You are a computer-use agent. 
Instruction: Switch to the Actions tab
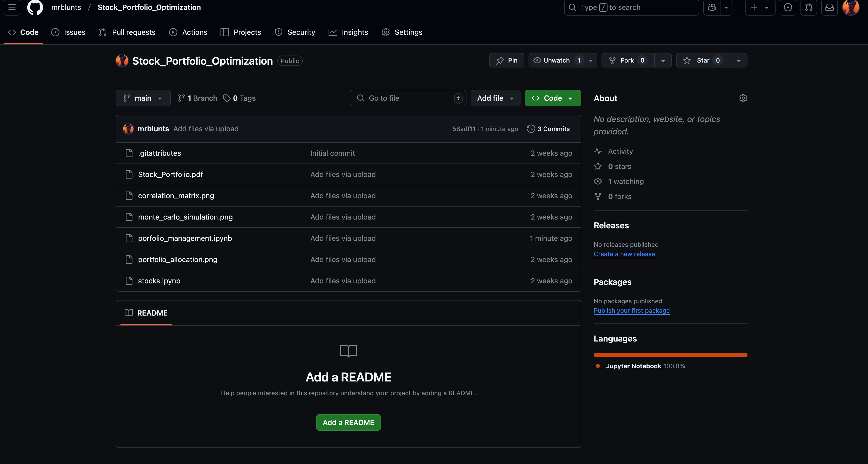point(188,32)
